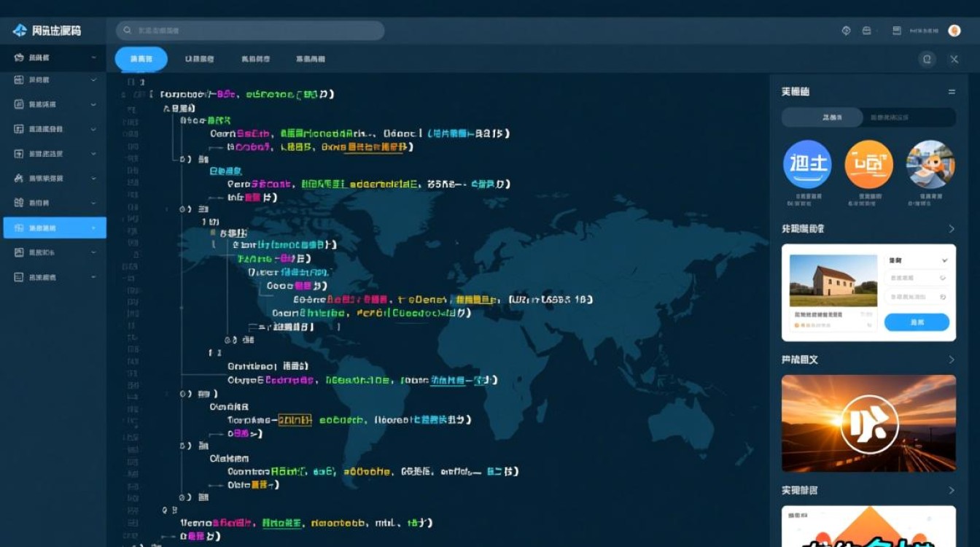The height and width of the screenshot is (547, 980).
Task: Click the search input field in the header
Action: [x=255, y=31]
